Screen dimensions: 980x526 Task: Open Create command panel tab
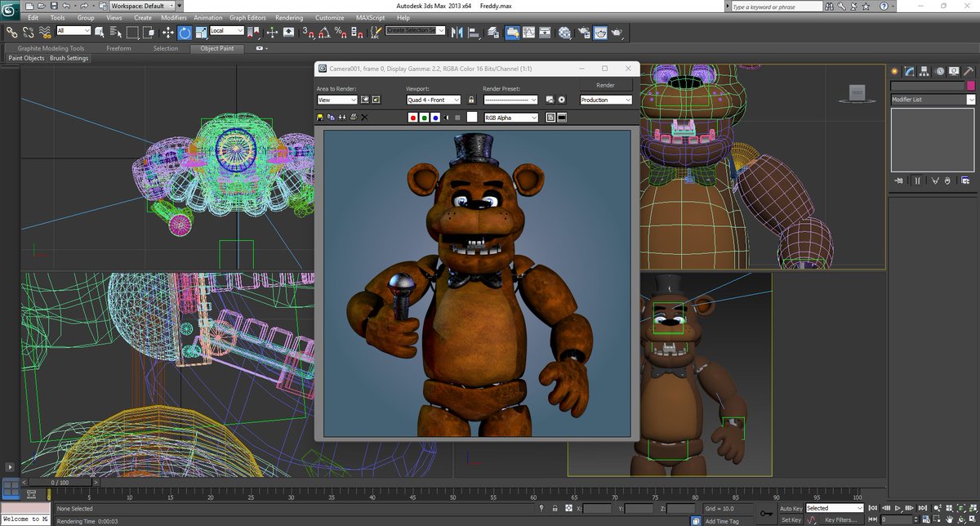click(x=896, y=71)
